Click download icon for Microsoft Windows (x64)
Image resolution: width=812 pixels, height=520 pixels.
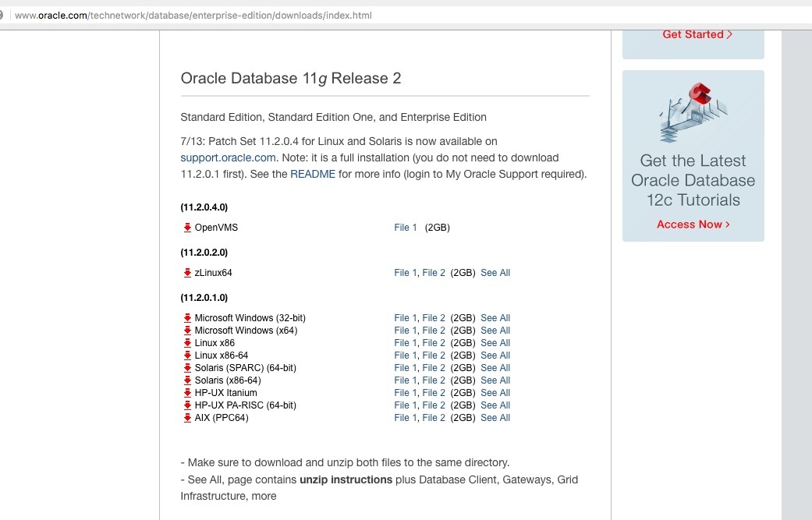[x=187, y=331]
